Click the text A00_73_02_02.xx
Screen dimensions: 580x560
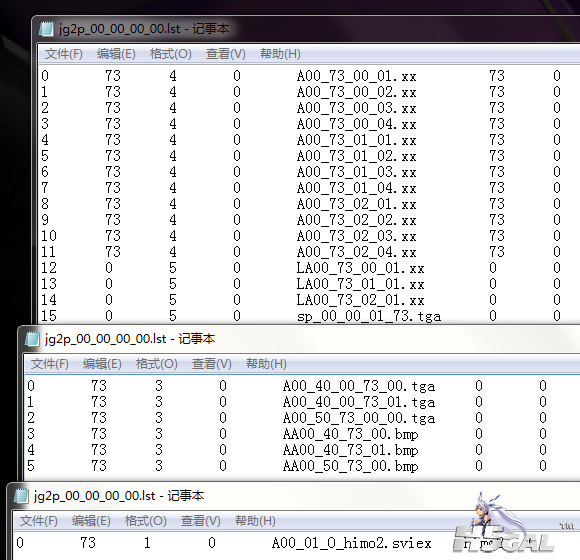pos(356,220)
